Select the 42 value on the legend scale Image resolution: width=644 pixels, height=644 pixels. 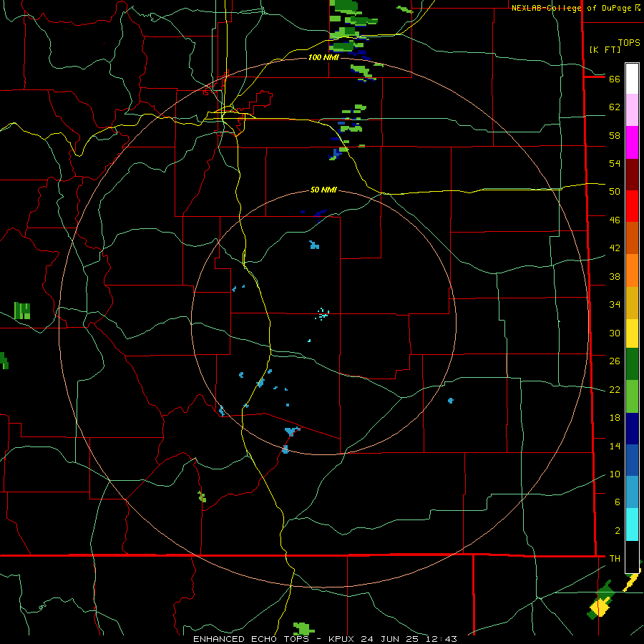(615, 248)
